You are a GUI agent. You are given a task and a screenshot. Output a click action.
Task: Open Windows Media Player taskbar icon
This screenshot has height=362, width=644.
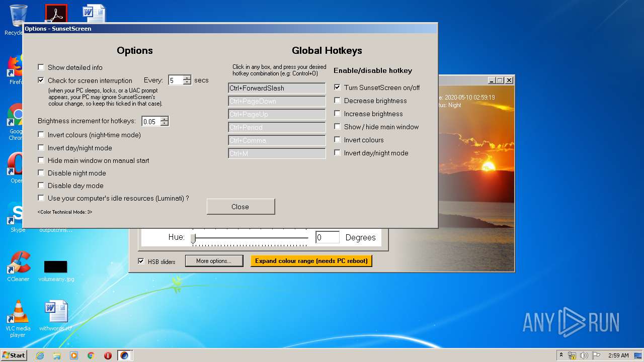click(x=74, y=355)
